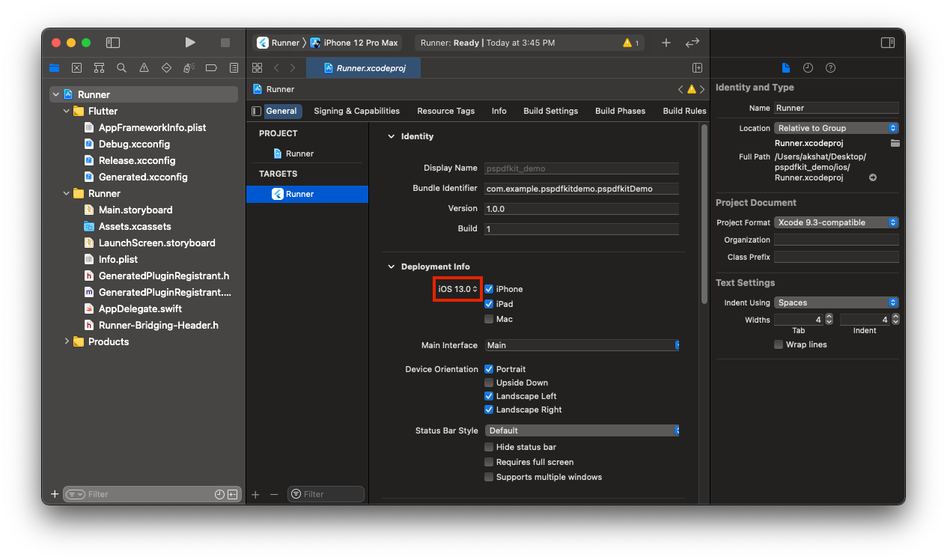Switch to Signing & Capabilities tab

356,111
